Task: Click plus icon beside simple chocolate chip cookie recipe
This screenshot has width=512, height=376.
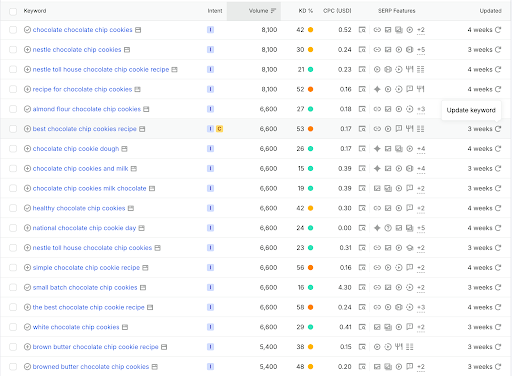Action: (27, 268)
